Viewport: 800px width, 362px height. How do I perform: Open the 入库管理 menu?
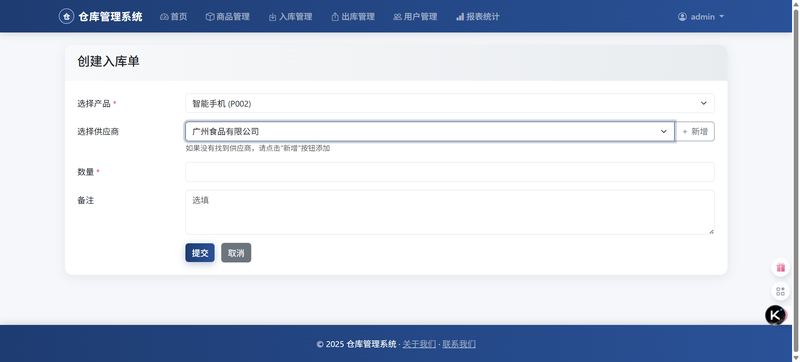coord(290,17)
